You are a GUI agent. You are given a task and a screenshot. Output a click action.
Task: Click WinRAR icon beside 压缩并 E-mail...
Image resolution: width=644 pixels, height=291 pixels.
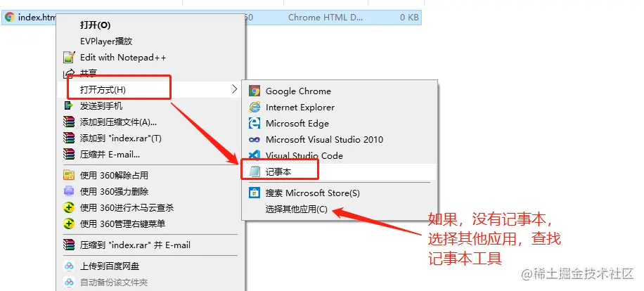[69, 155]
